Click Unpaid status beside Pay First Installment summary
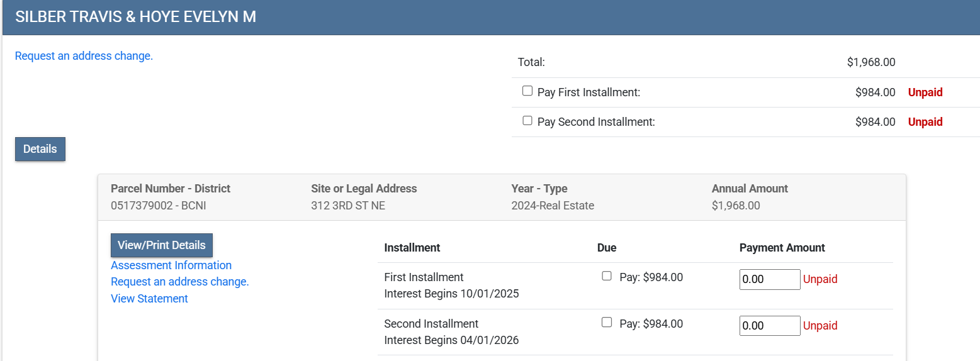This screenshot has height=361, width=980. [x=925, y=92]
